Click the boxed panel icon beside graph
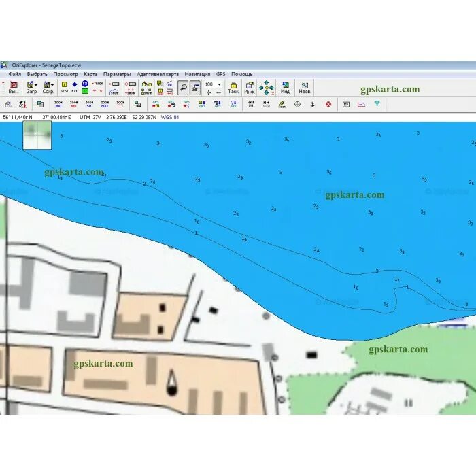 pos(345,105)
